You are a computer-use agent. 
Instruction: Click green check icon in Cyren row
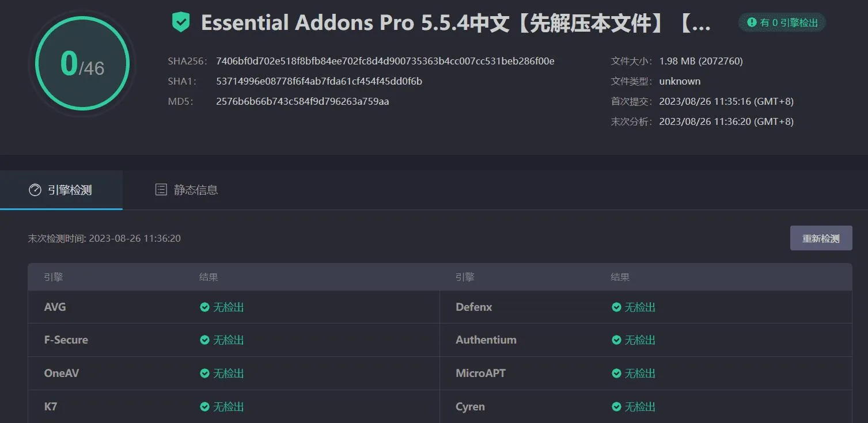(x=616, y=407)
